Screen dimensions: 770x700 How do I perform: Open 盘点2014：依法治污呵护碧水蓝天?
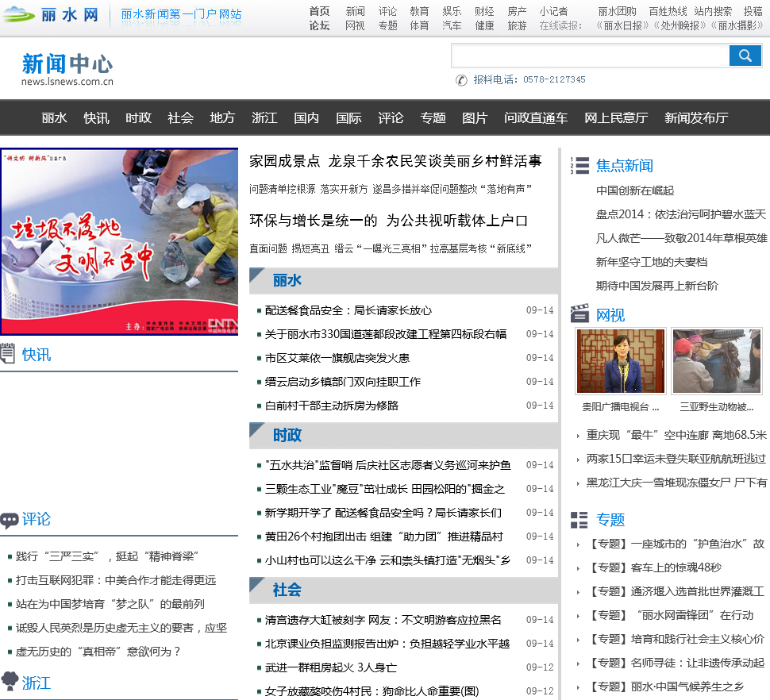pos(680,214)
